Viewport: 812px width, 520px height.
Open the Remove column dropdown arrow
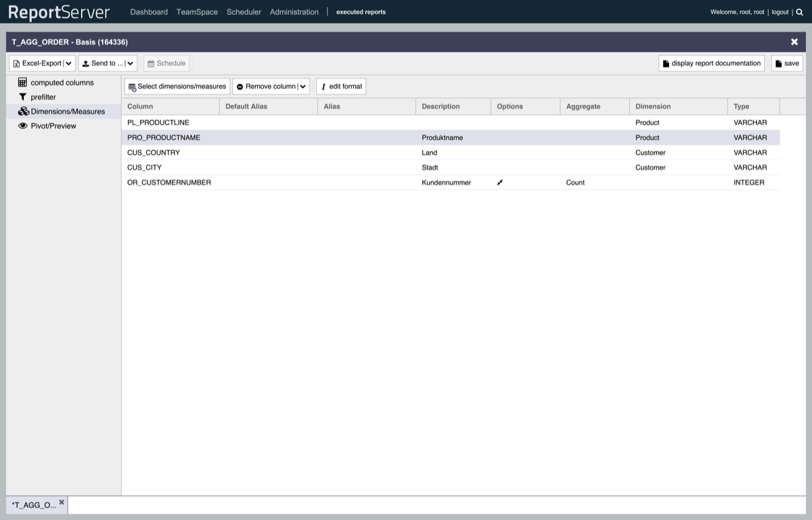coord(303,87)
